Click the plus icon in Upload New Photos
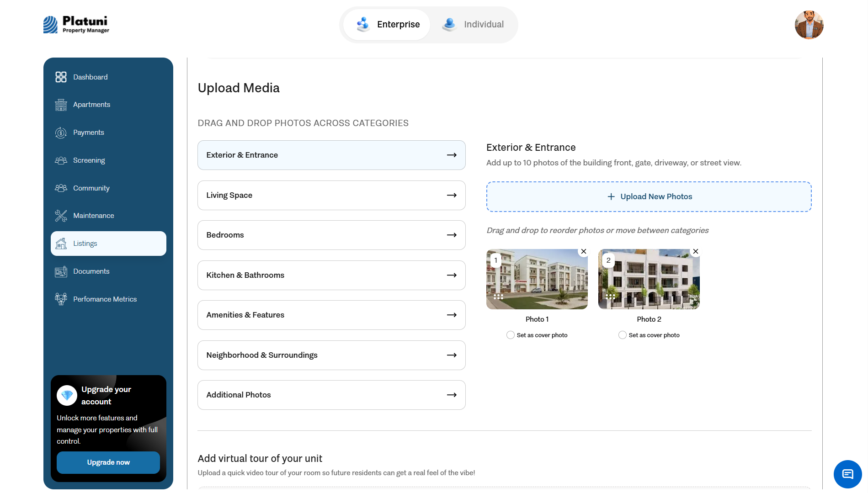The height and width of the screenshot is (493, 868). point(611,196)
